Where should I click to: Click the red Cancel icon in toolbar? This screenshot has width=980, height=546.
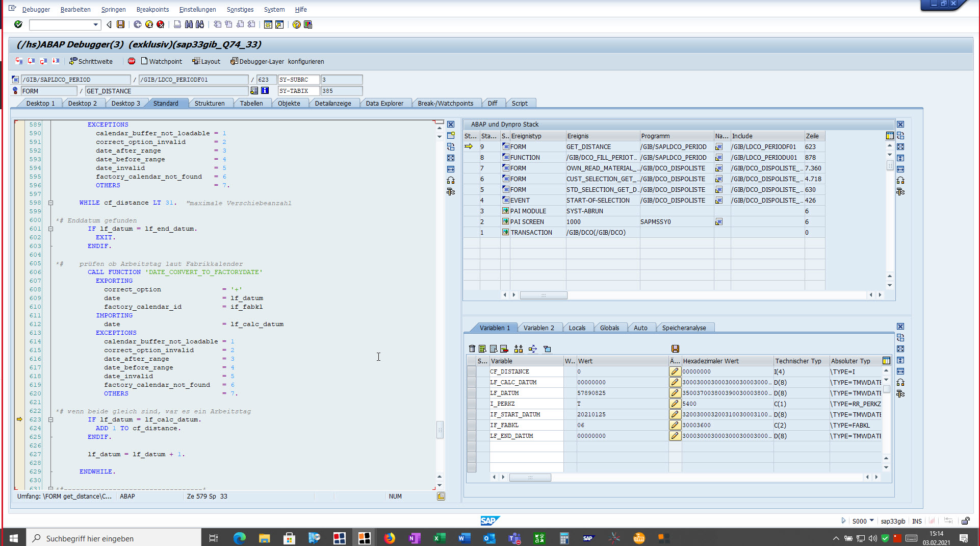tap(161, 24)
